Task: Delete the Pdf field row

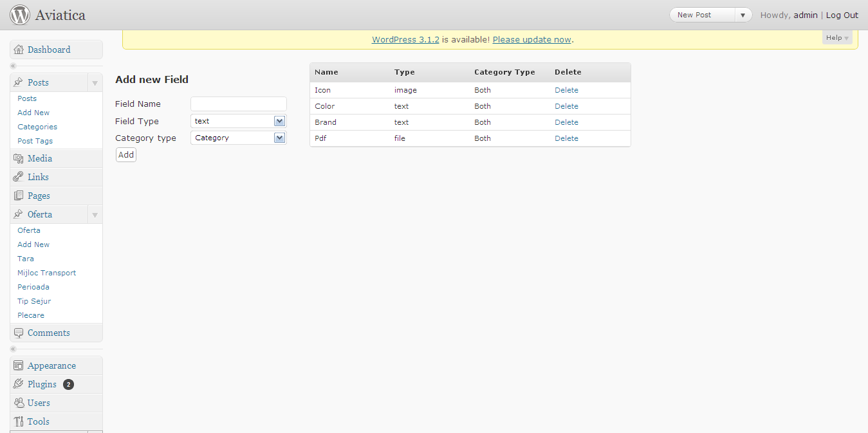Action: pos(566,138)
